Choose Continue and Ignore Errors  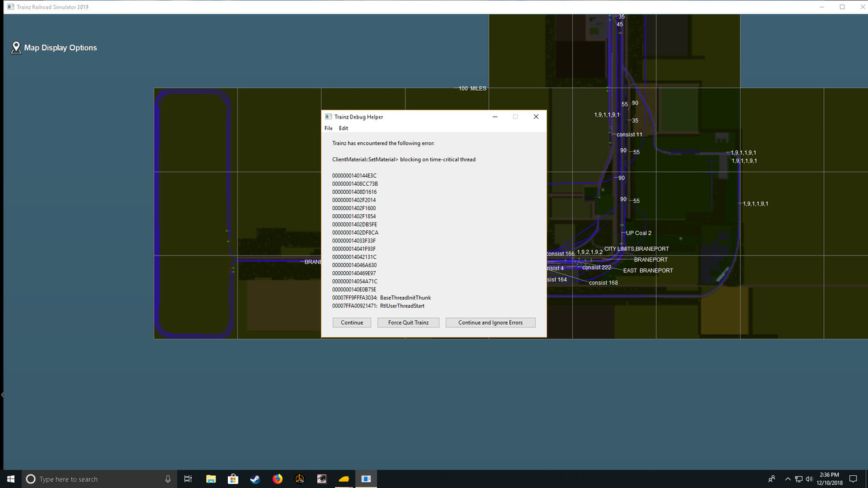coord(490,323)
